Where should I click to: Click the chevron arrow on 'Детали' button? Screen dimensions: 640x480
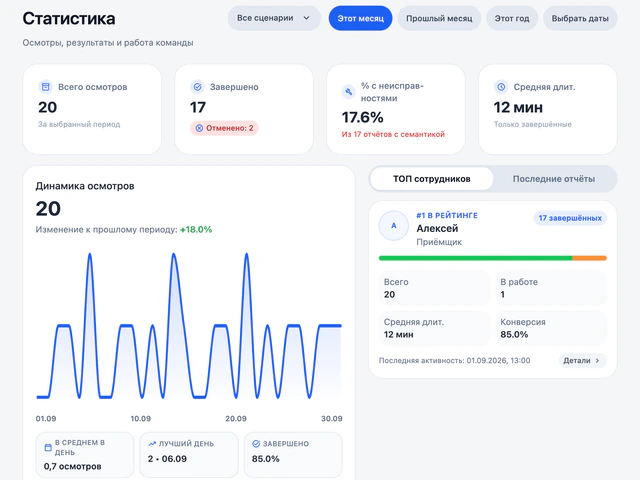[x=598, y=360]
